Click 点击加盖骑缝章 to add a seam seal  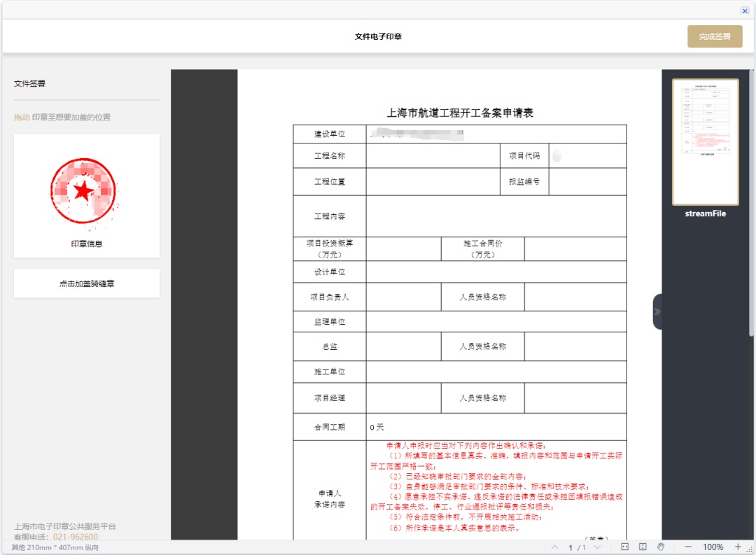tap(87, 283)
